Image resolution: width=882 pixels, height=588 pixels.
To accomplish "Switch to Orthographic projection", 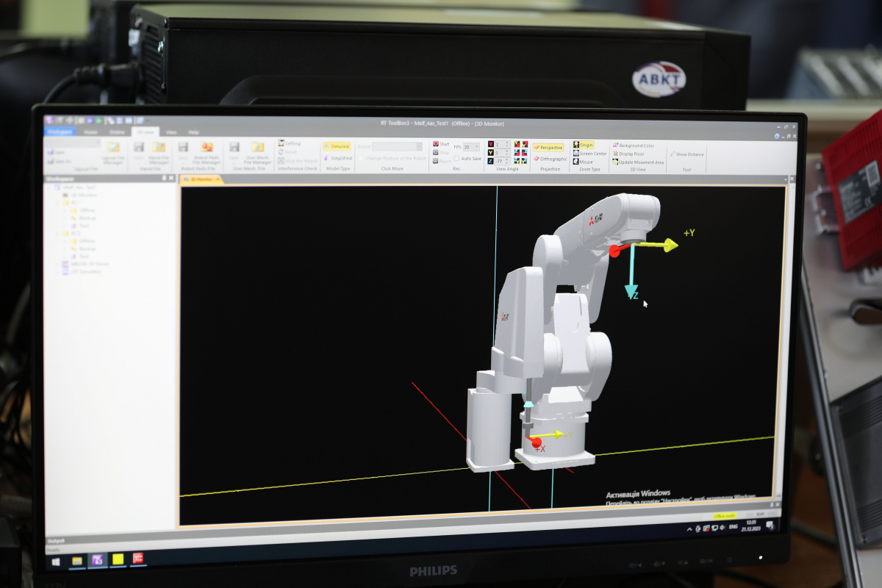I will [551, 159].
